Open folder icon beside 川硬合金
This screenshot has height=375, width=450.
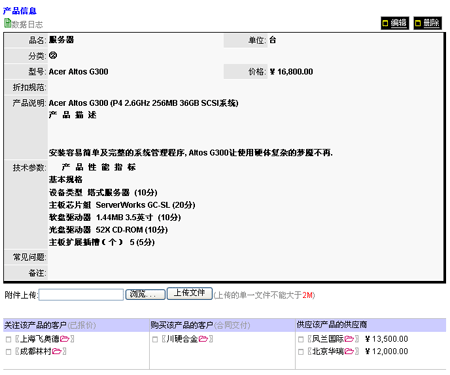pyautogui.click(x=203, y=339)
